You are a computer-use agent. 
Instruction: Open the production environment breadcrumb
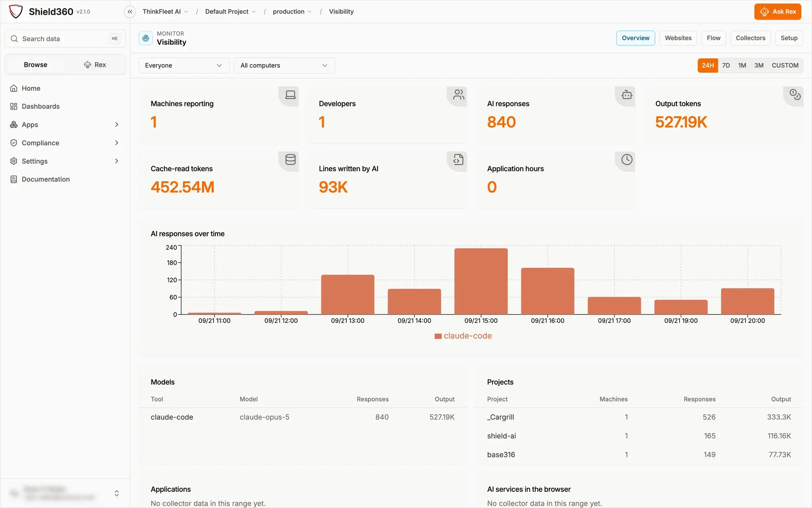[x=292, y=12]
